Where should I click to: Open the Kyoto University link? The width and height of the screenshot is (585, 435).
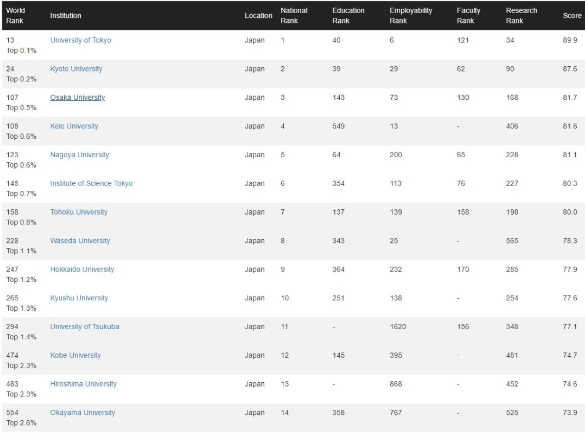pyautogui.click(x=76, y=69)
